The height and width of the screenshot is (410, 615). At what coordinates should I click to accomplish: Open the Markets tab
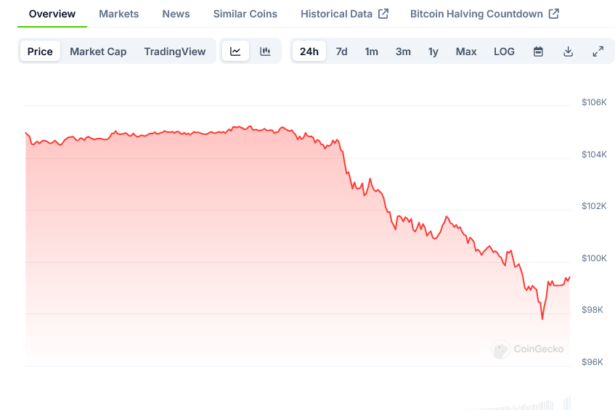pyautogui.click(x=119, y=14)
